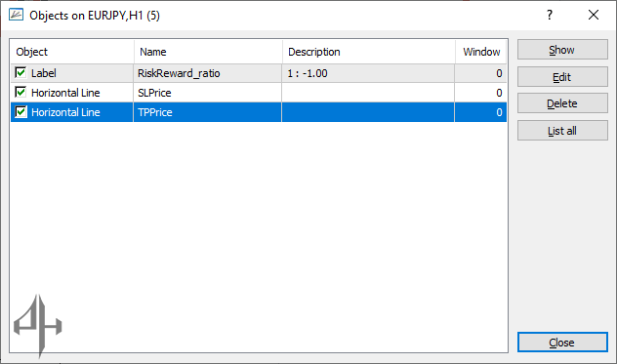
Task: Sort by the Object column header
Action: (x=72, y=52)
